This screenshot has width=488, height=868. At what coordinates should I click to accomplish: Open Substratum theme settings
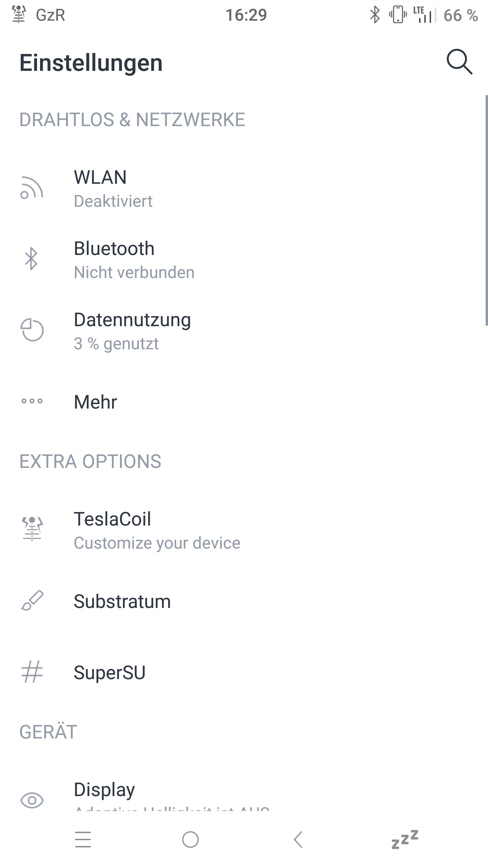122,601
